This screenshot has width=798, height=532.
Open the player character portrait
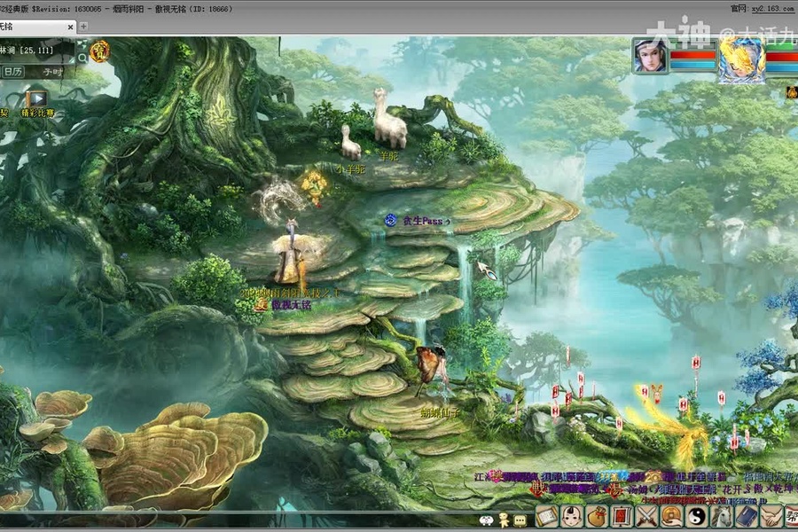coord(651,57)
